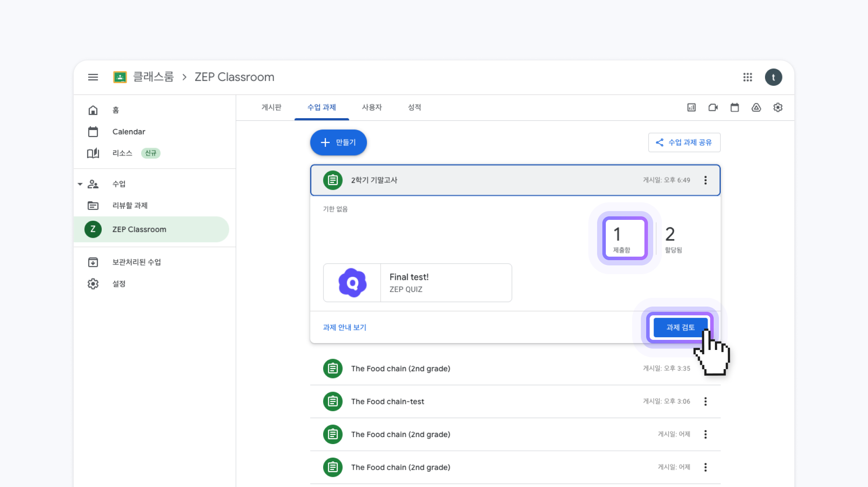This screenshot has height=487, width=868.
Task: Click the 과제 검토 button
Action: pos(680,327)
